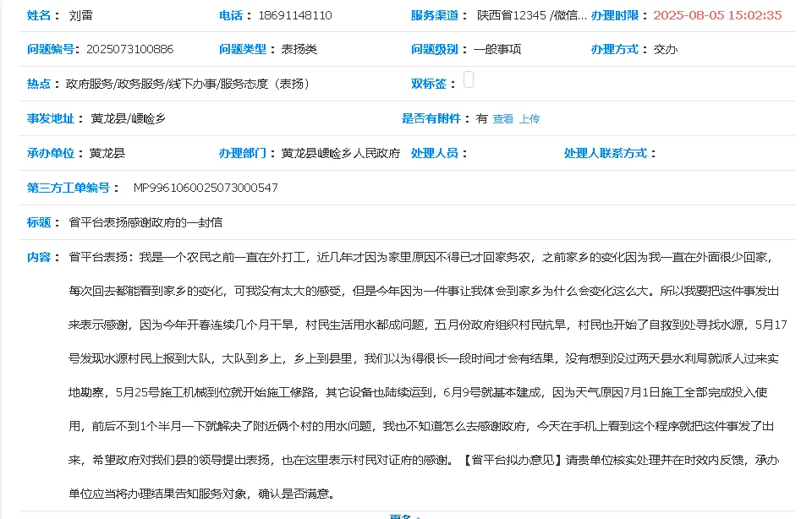812x519 pixels.
Task: Open the 查看 attachment link
Action: click(x=502, y=119)
